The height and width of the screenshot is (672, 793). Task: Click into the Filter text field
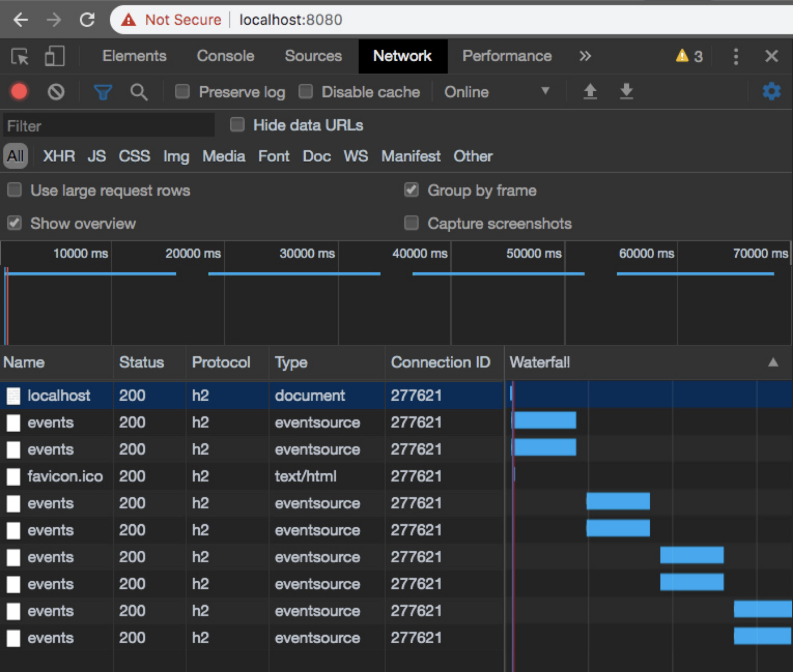click(x=109, y=126)
